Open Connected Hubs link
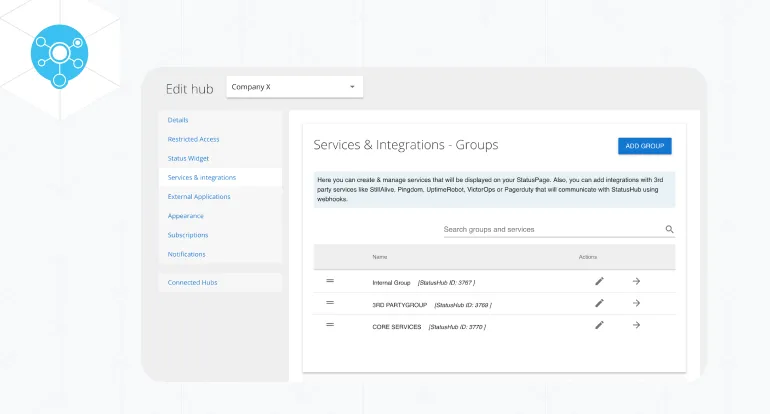Viewport: 770px width, 414px height. 192,282
